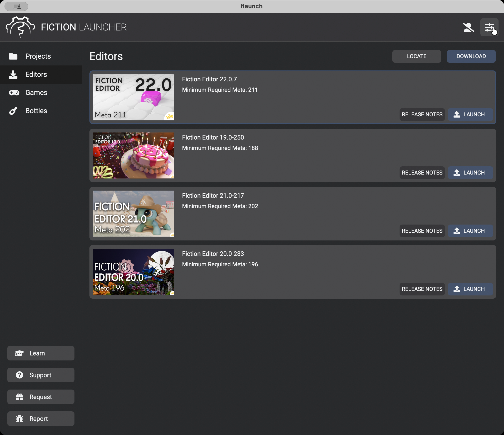The width and height of the screenshot is (504, 435).
Task: Open the Projects section
Action: tap(41, 56)
